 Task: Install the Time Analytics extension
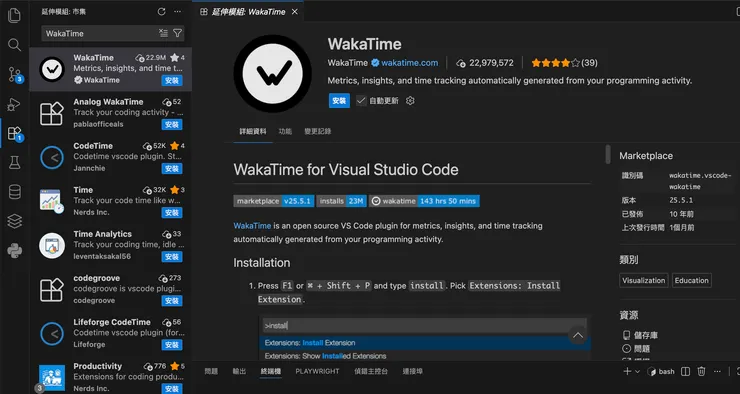[172, 257]
